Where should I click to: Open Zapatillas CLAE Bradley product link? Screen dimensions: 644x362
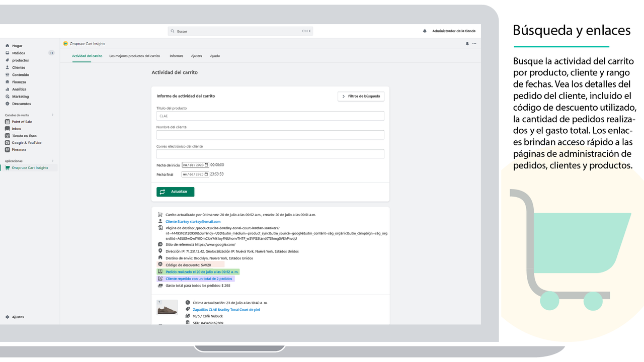(x=226, y=310)
